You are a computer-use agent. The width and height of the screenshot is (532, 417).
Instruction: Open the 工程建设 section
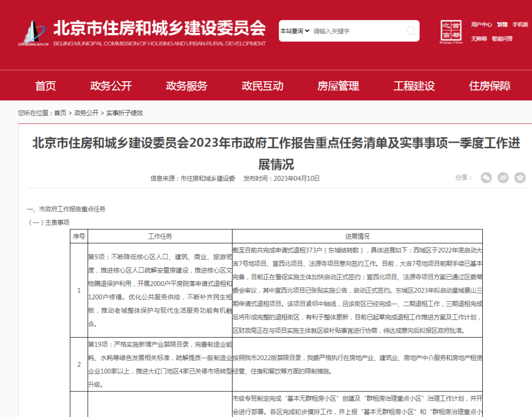click(x=414, y=86)
